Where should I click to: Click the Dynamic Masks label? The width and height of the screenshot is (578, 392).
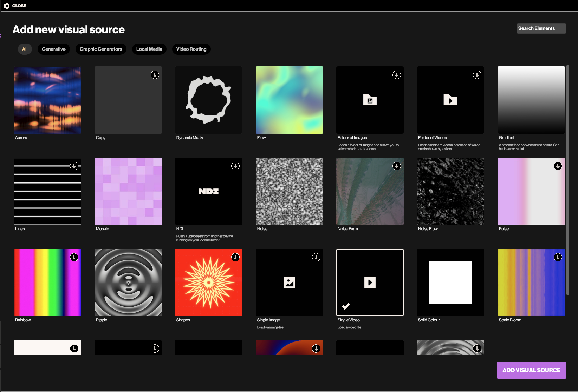(190, 138)
